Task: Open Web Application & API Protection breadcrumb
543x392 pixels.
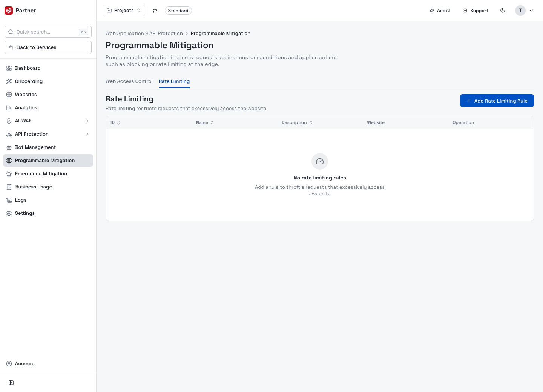Action: click(144, 34)
